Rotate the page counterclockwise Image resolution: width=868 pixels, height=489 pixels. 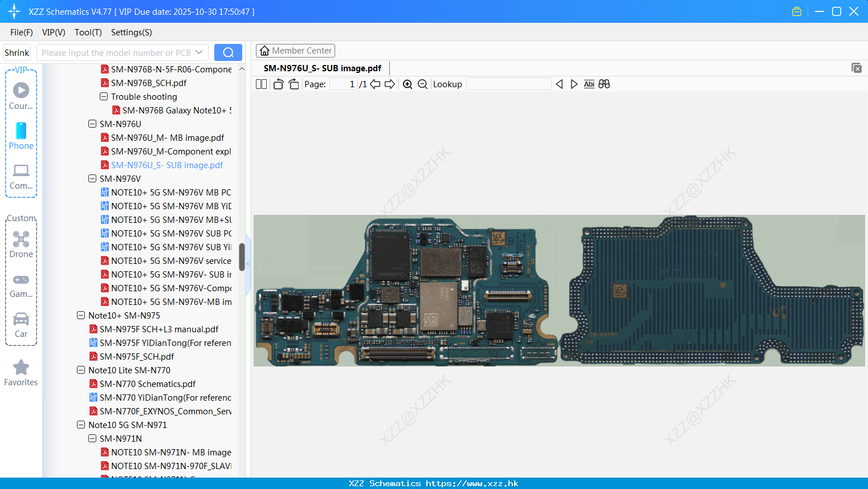(x=278, y=84)
